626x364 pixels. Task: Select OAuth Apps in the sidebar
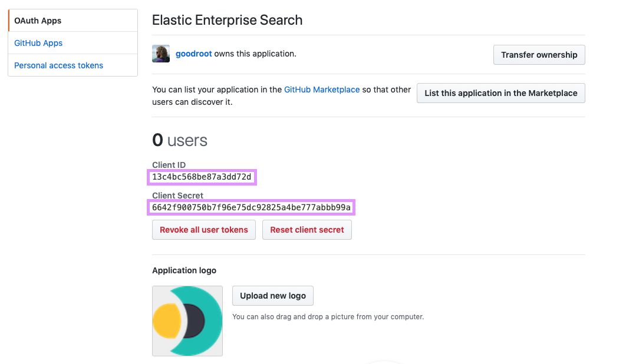click(x=38, y=21)
